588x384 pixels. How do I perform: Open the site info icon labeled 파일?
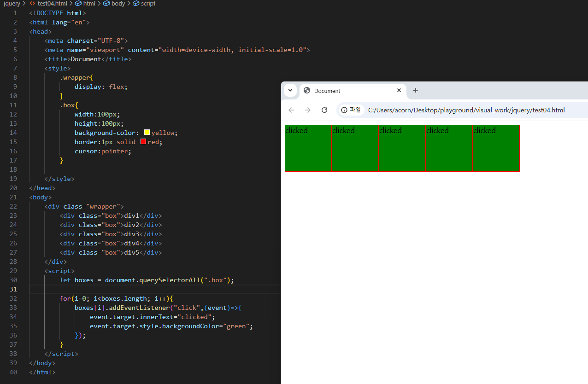click(351, 110)
